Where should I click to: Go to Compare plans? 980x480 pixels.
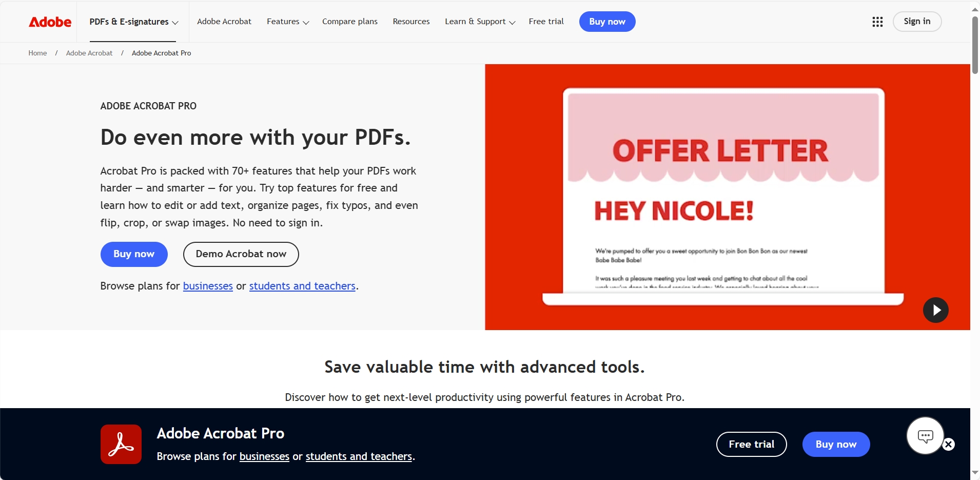pyautogui.click(x=350, y=22)
